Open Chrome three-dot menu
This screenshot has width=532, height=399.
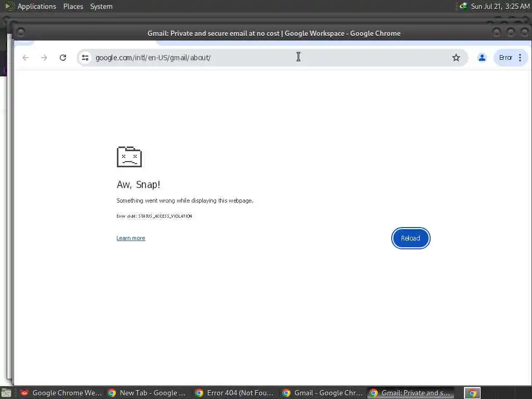click(520, 58)
